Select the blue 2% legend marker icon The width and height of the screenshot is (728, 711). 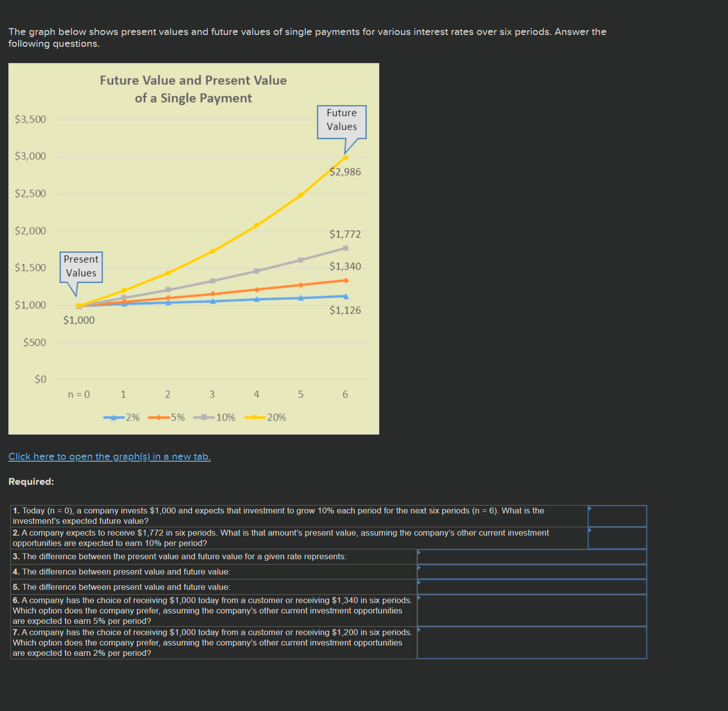pos(114,417)
